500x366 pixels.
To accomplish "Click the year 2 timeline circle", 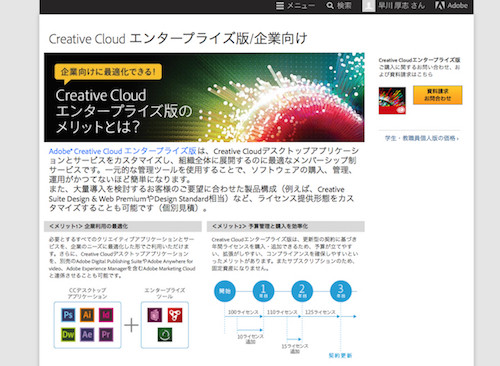I will (x=302, y=291).
